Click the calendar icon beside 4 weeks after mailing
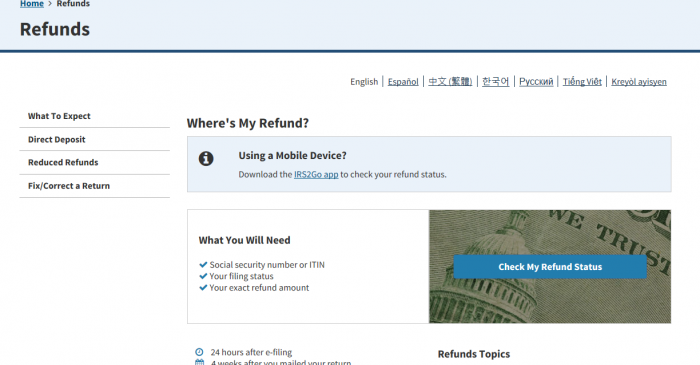The width and height of the screenshot is (700, 365). (x=199, y=362)
